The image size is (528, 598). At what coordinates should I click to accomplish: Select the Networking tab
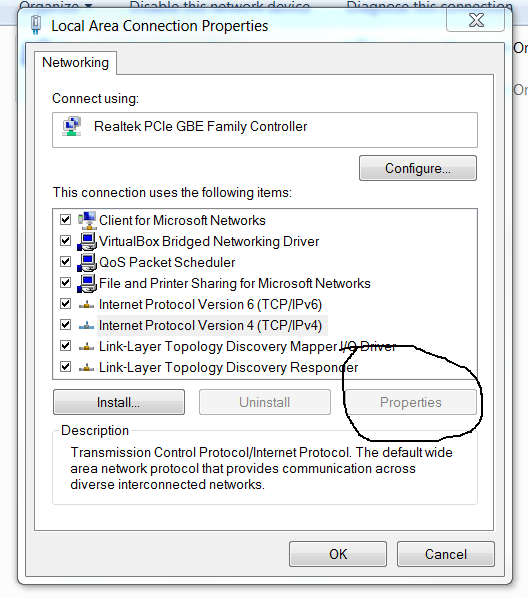pyautogui.click(x=76, y=63)
